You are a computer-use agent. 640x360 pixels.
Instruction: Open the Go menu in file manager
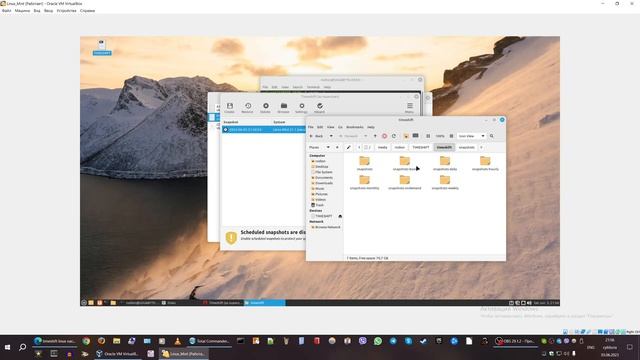click(x=340, y=127)
